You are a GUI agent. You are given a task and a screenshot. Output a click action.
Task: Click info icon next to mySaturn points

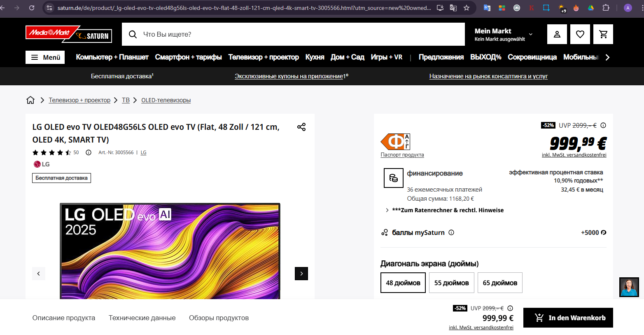pos(451,232)
